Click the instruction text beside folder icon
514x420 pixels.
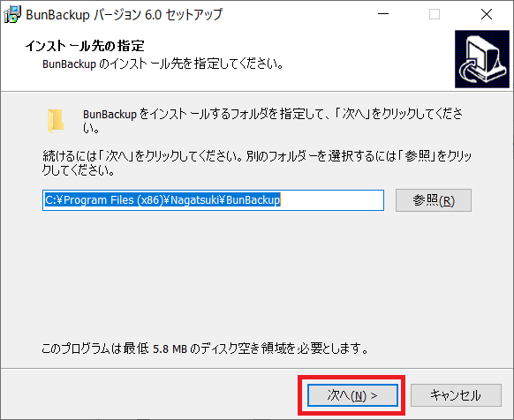[273, 121]
